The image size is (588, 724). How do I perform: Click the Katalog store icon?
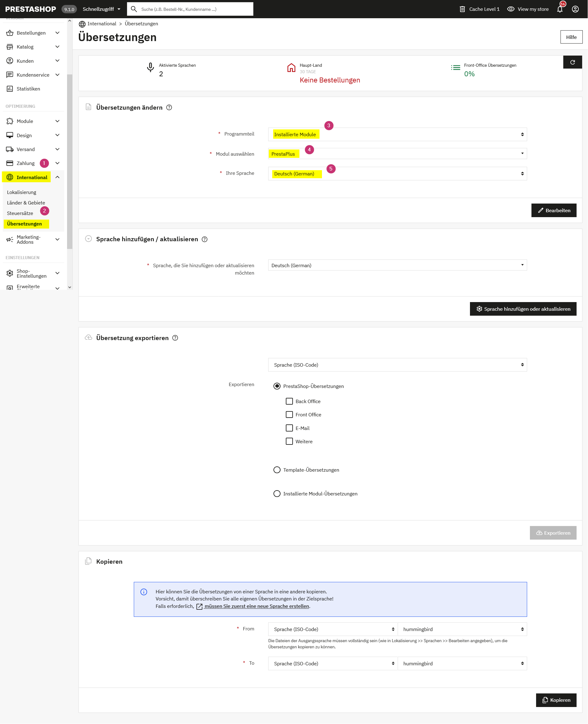pyautogui.click(x=10, y=47)
